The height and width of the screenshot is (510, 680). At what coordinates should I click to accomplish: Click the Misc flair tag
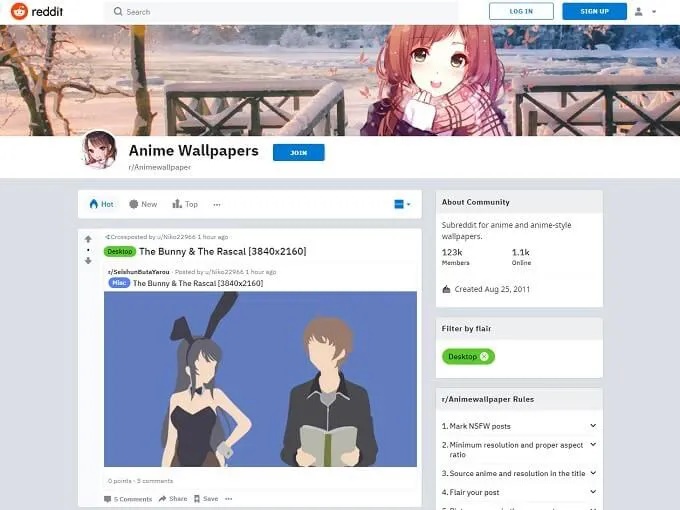(x=119, y=283)
